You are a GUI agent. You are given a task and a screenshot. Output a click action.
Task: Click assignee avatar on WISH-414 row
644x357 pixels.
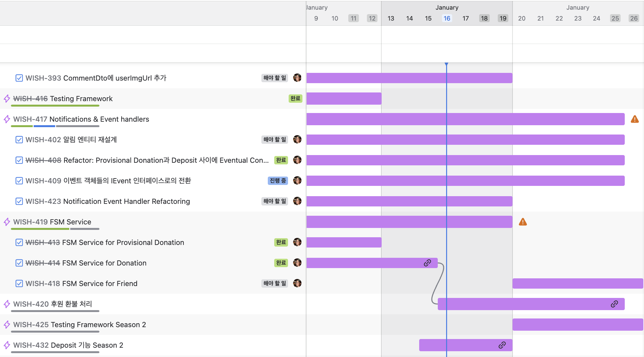[x=297, y=263]
